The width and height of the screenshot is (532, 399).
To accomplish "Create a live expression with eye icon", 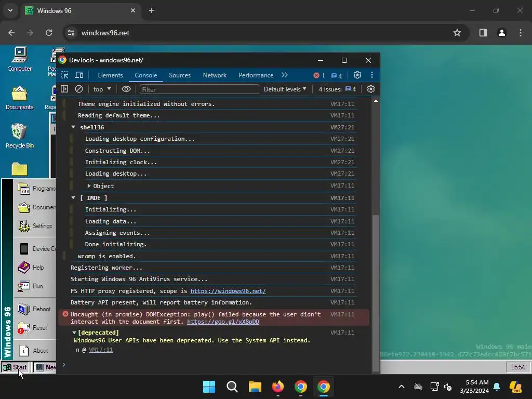I will (126, 89).
